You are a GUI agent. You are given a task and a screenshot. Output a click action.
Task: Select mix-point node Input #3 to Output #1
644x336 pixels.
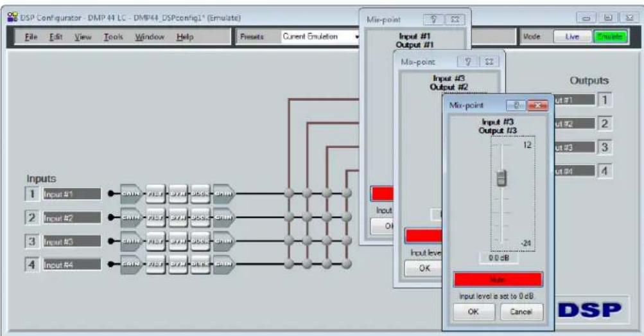click(x=289, y=240)
